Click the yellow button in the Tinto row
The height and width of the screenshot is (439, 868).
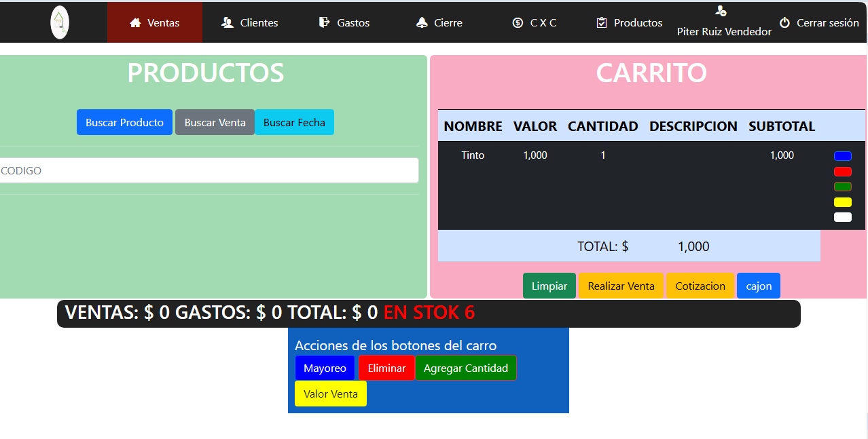pyautogui.click(x=842, y=202)
